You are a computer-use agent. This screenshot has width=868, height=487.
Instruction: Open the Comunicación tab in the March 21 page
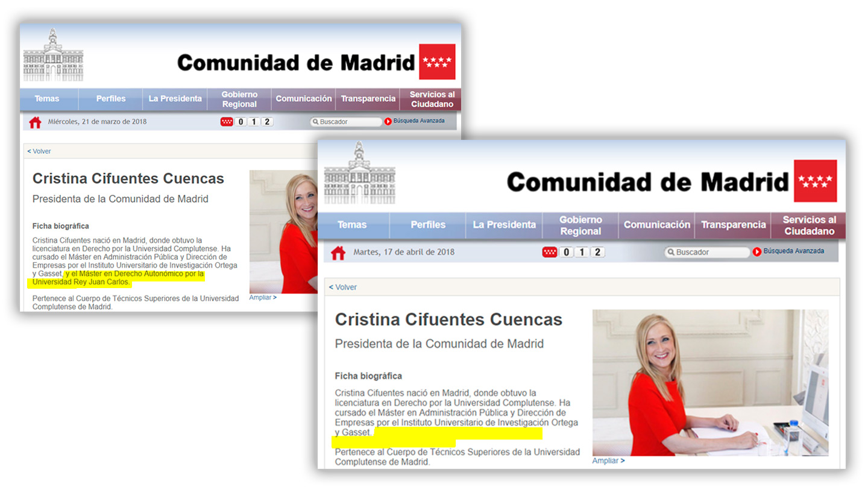click(304, 99)
